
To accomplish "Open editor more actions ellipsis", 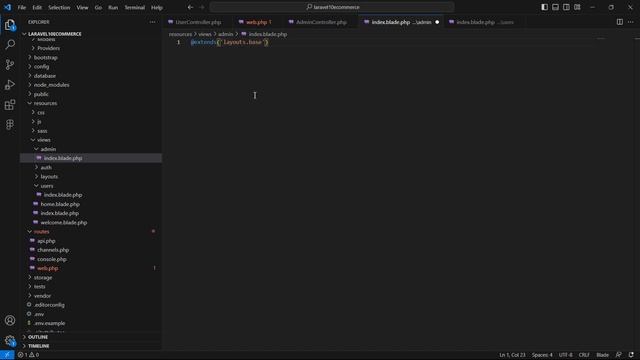I will [x=631, y=22].
